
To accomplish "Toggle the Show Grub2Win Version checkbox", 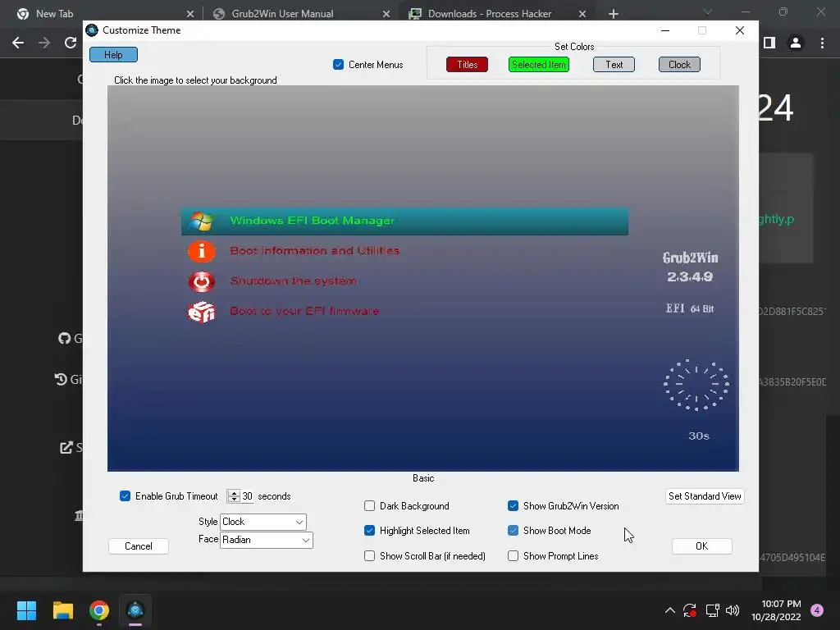I will coord(513,505).
